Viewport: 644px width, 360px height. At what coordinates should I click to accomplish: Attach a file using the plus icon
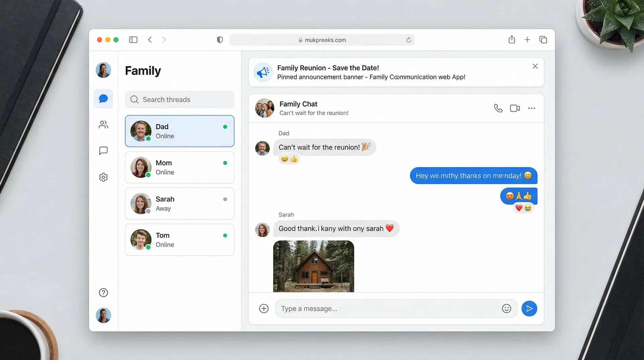[264, 308]
